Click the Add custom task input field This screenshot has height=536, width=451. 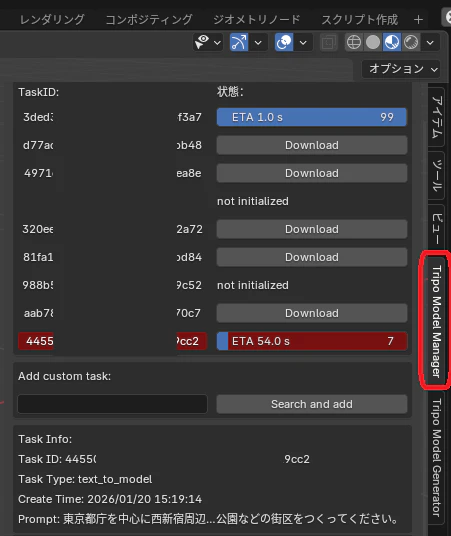(112, 404)
